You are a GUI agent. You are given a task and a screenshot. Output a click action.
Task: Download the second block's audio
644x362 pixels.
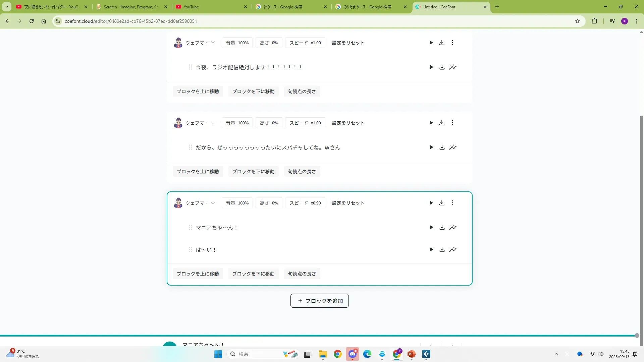[442, 123]
